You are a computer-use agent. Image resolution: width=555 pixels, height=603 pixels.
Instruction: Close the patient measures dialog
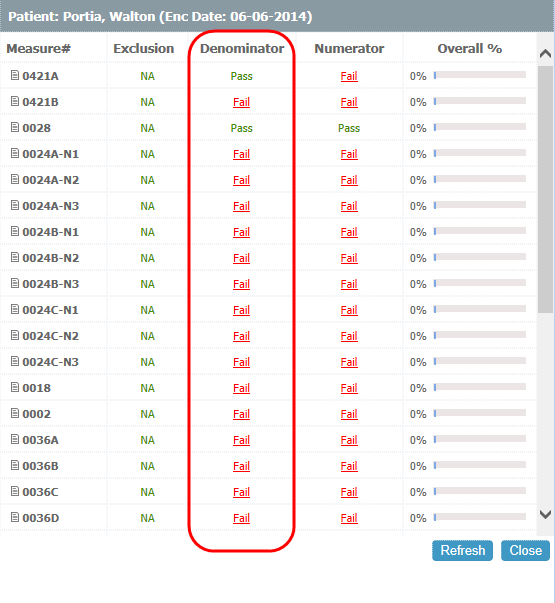[525, 550]
